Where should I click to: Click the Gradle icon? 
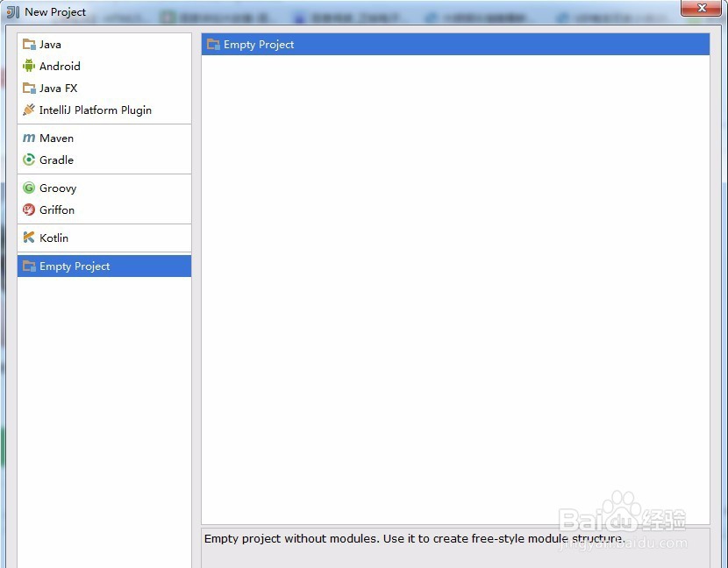tap(29, 160)
